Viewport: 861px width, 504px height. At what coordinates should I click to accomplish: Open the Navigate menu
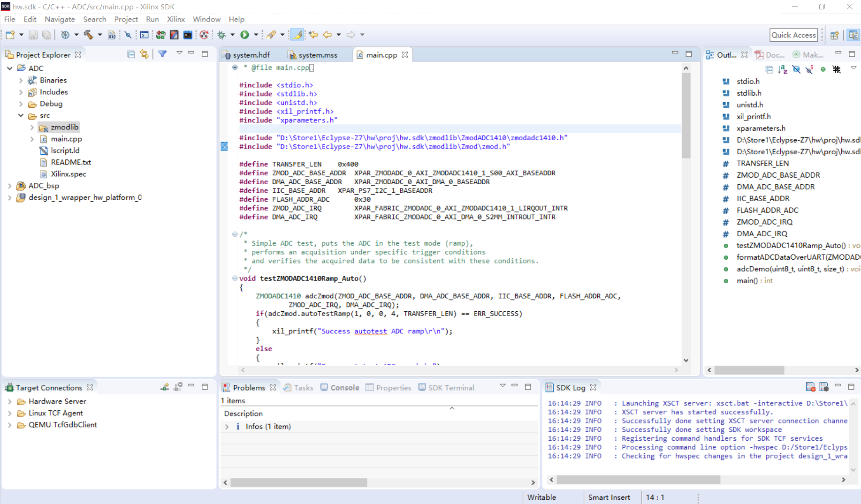60,19
